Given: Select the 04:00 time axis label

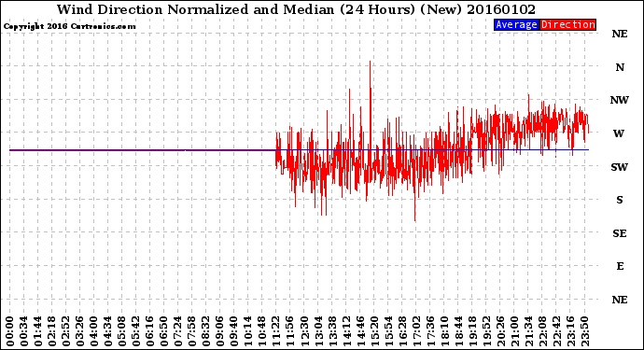Looking at the screenshot, I should pyautogui.click(x=93, y=331).
